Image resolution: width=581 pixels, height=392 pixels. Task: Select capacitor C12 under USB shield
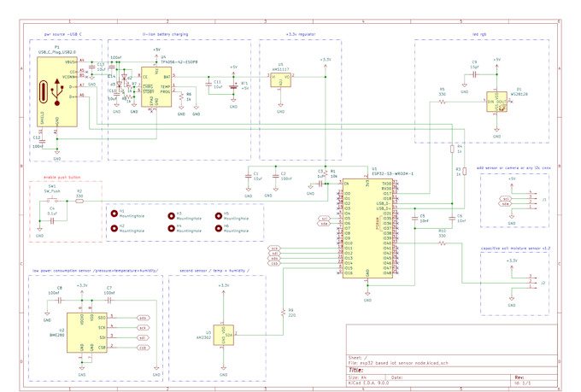(x=42, y=141)
